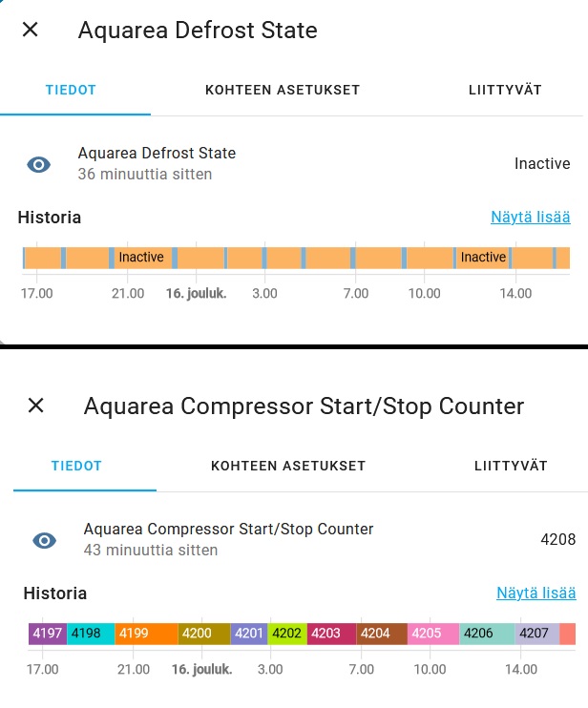This screenshot has width=588, height=708.
Task: Select the purple 4197 history segment
Action: coord(47,634)
